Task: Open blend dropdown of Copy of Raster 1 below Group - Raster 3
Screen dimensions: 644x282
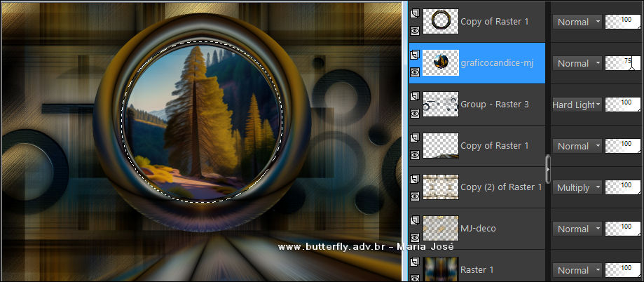Action: [x=577, y=146]
